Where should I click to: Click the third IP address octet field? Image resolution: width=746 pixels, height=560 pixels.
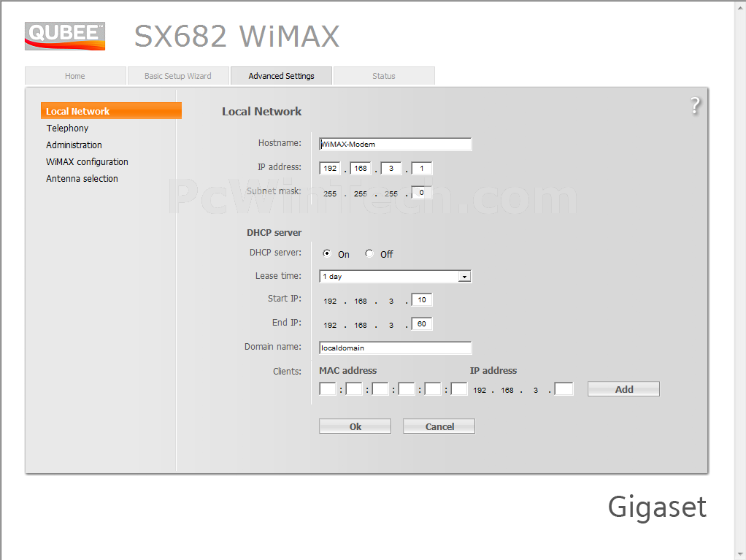[x=391, y=169]
